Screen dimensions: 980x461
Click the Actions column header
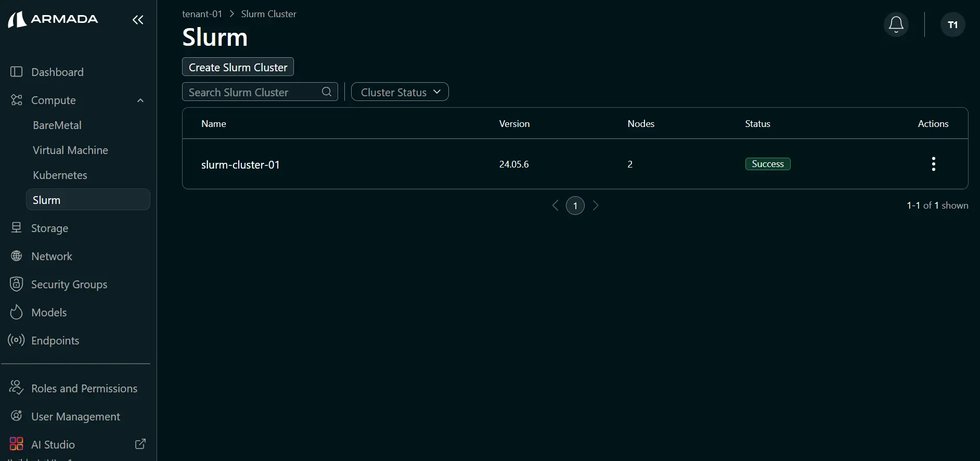[x=933, y=123]
